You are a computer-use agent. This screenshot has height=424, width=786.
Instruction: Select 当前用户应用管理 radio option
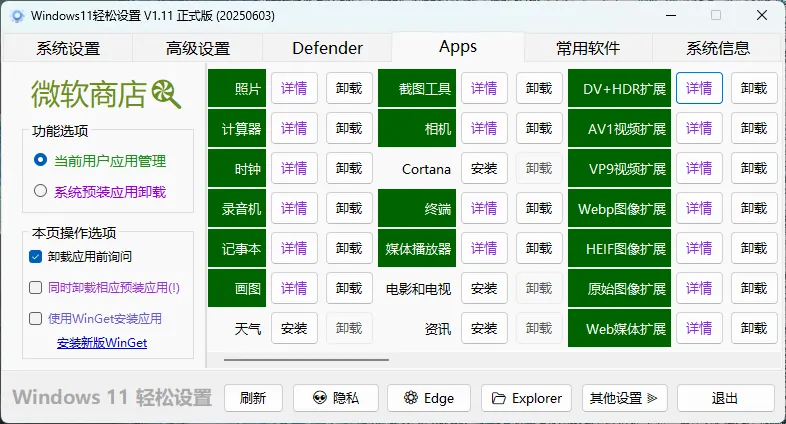[x=41, y=160]
